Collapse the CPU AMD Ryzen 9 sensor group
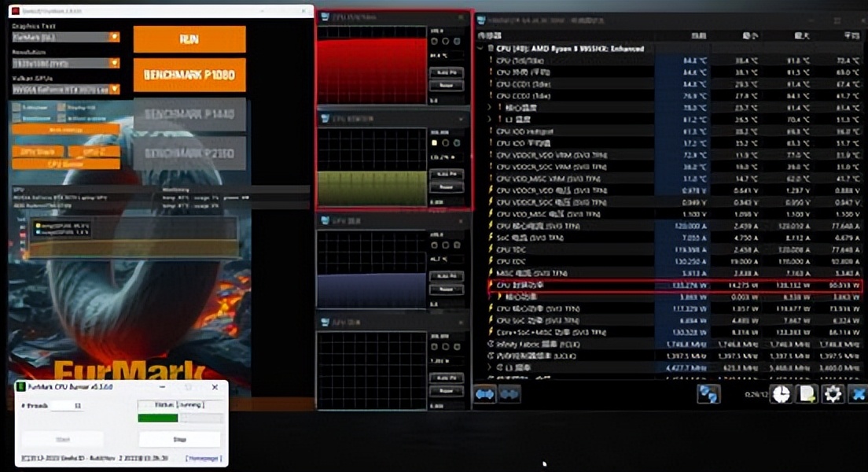The image size is (868, 472). tap(480, 49)
